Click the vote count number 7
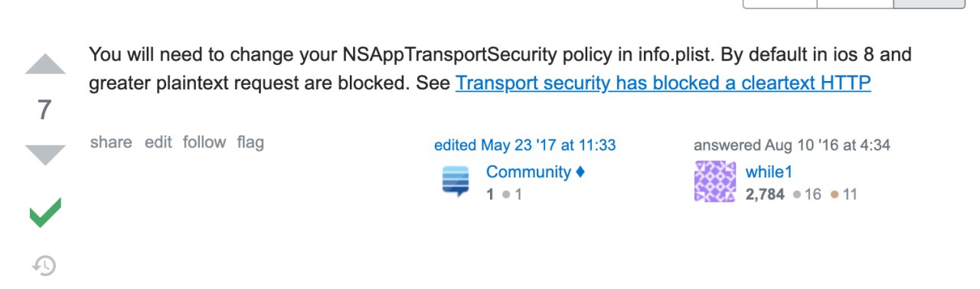This screenshot has width=980, height=289. [x=45, y=110]
